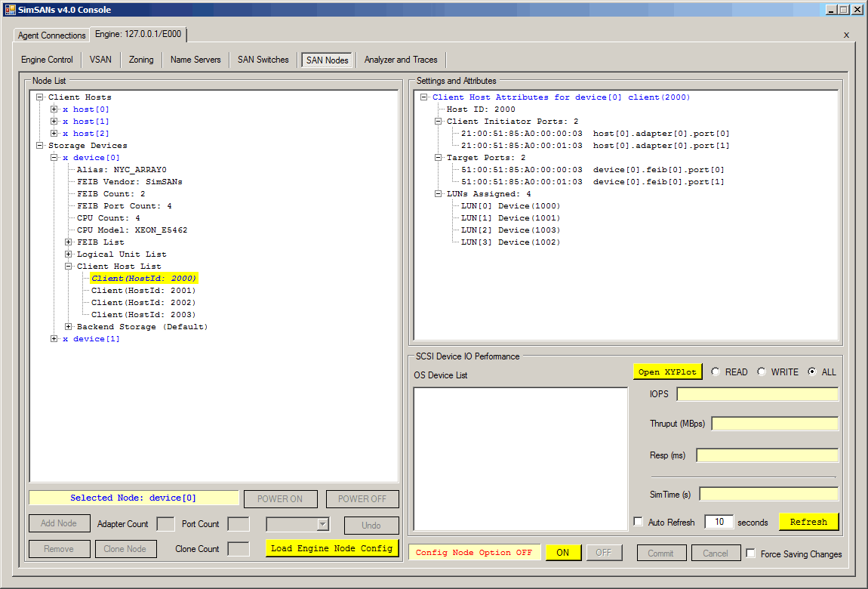Click the yellow Refresh button
Viewport: 868px width, 589px height.
(808, 522)
